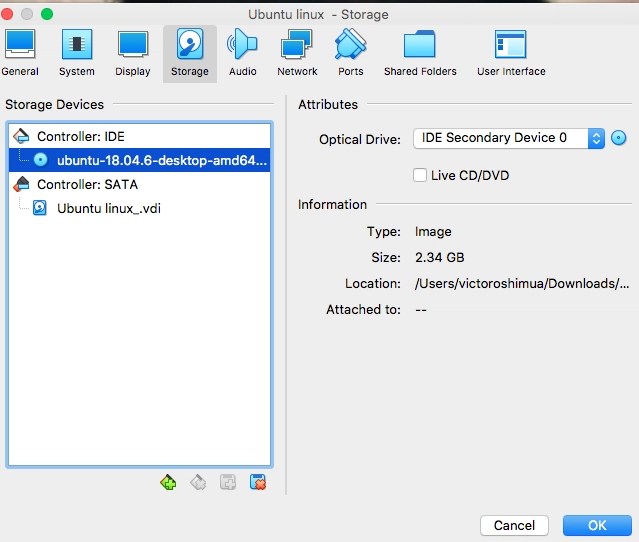Open the Audio settings section
639x542 pixels.
pyautogui.click(x=242, y=52)
